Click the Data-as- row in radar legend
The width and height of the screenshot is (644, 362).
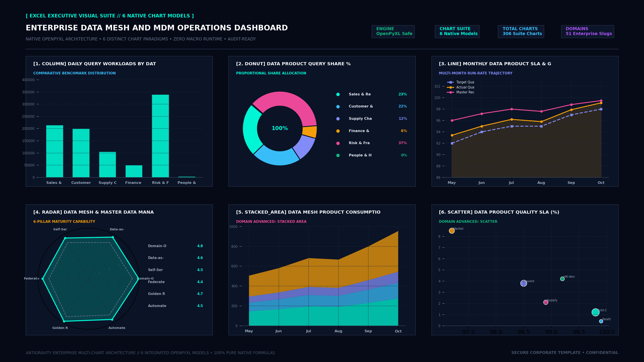[176, 258]
